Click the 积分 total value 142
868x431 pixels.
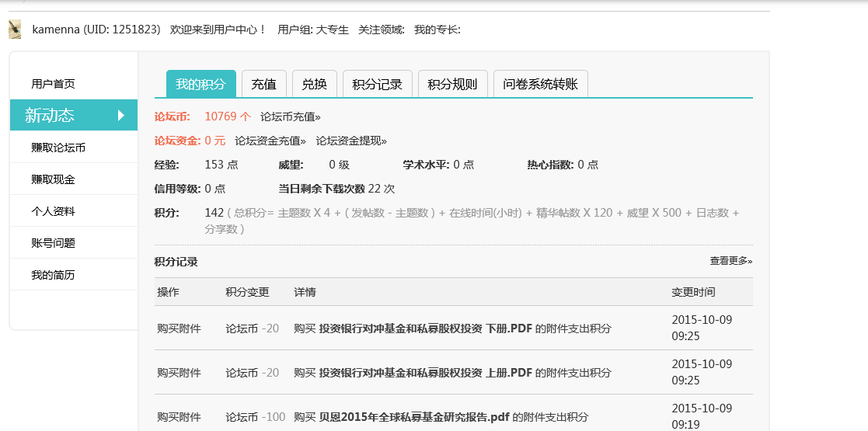pyautogui.click(x=214, y=213)
